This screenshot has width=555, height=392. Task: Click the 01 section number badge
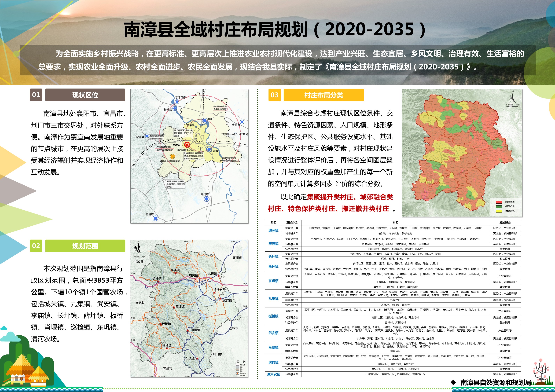coord(36,95)
